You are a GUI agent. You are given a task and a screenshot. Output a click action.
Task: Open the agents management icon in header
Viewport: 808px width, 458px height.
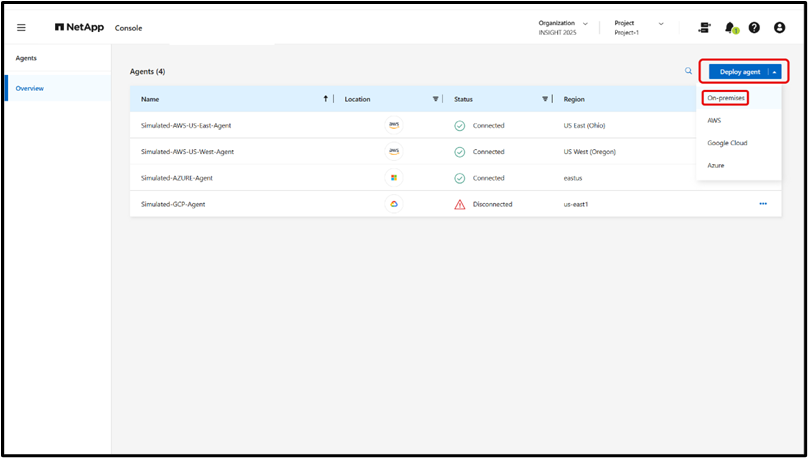[x=704, y=28]
